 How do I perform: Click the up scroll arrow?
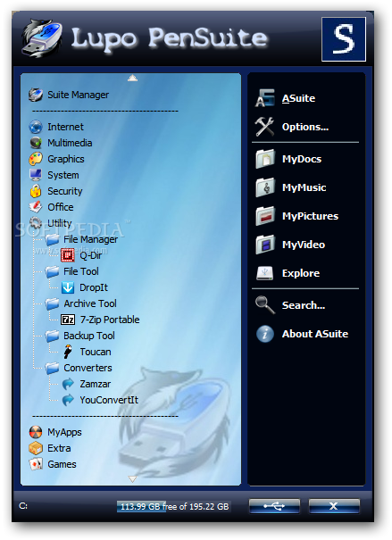tap(133, 79)
